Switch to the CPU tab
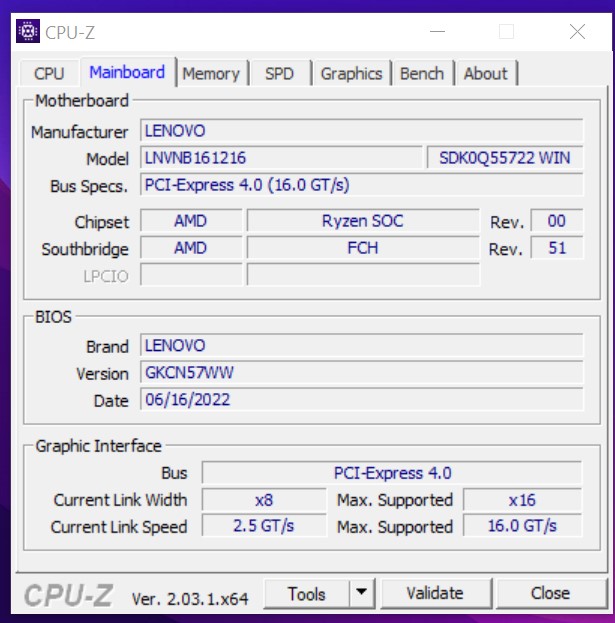Screen dimensions: 615x623 coord(49,74)
